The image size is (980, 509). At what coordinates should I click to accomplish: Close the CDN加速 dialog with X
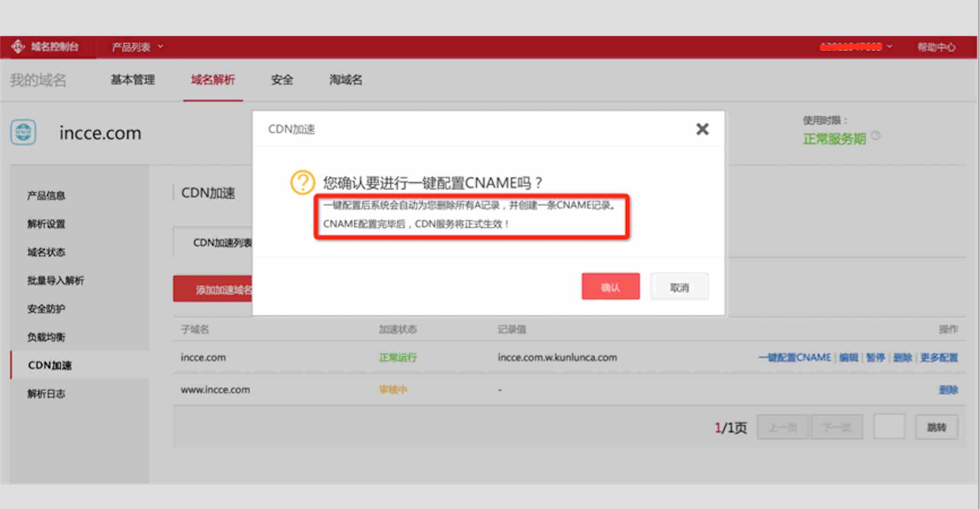[702, 129]
